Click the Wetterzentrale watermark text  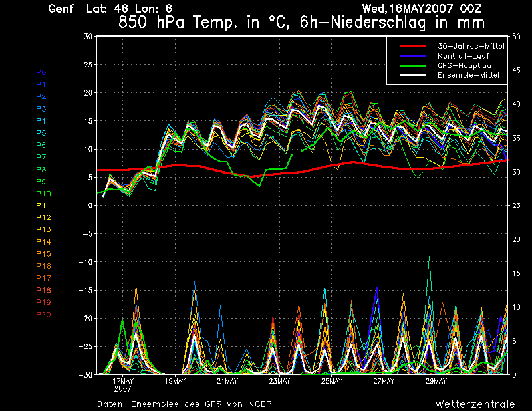pyautogui.click(x=475, y=404)
